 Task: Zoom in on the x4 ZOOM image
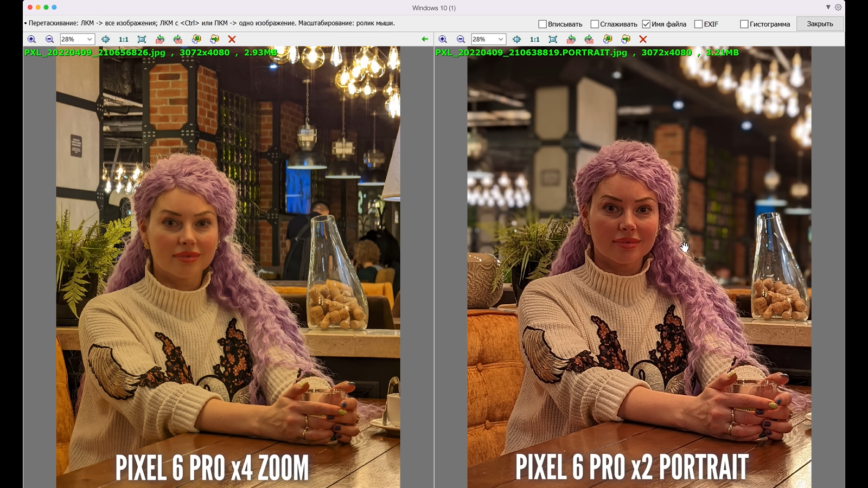pyautogui.click(x=31, y=39)
